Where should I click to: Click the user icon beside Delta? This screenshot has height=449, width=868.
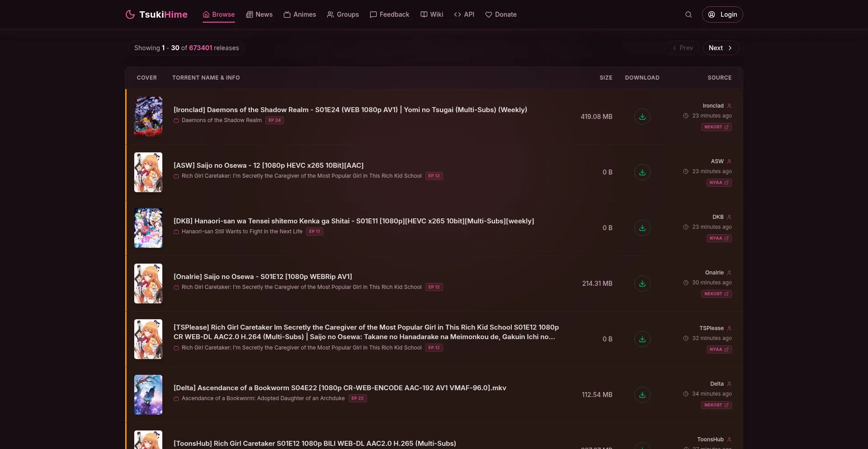point(729,384)
